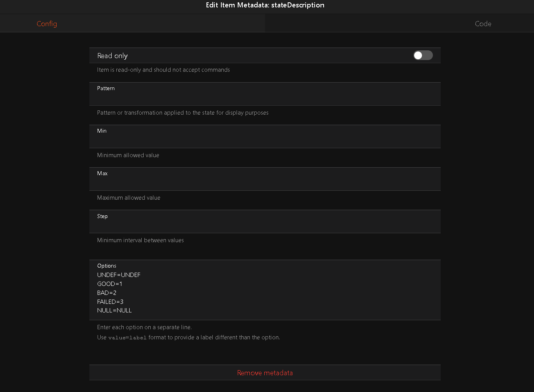Focus the Step interval input
Screen dimensions: 534x392
click(265, 225)
